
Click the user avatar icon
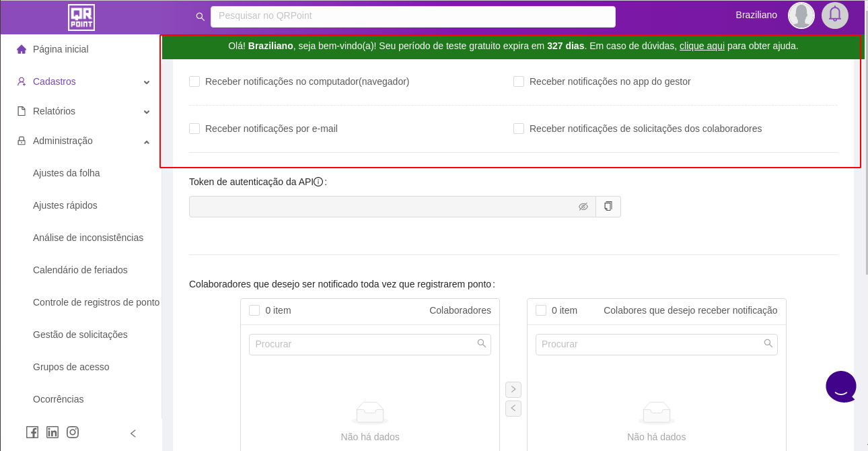pyautogui.click(x=801, y=15)
